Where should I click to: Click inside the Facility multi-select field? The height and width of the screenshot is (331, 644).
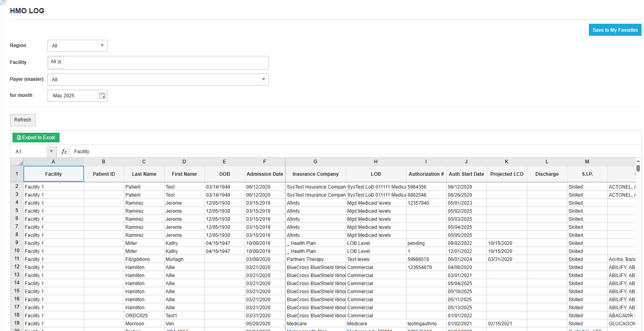click(x=158, y=63)
